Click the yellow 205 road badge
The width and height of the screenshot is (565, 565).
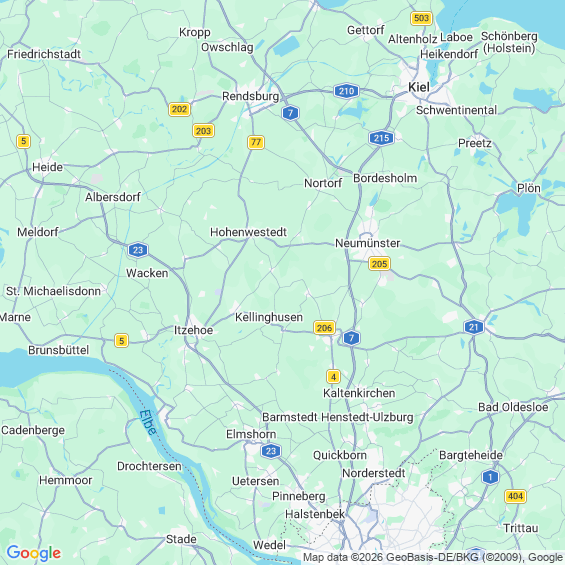(379, 264)
